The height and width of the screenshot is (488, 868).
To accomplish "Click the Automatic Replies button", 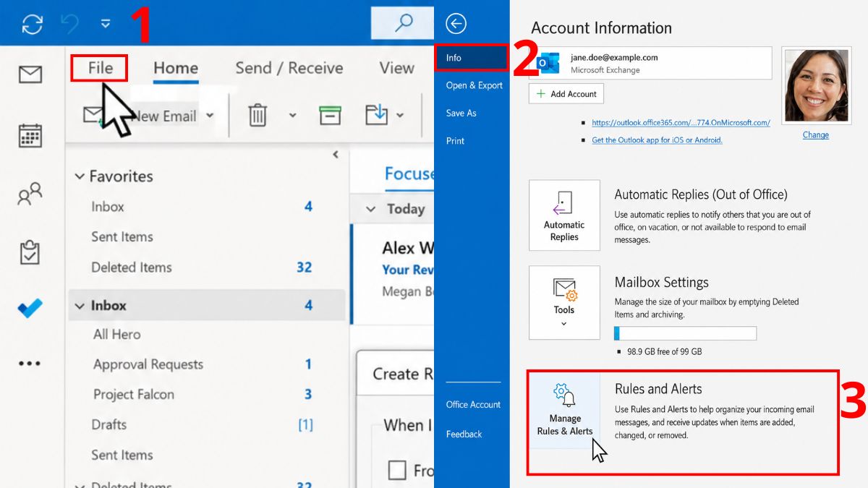I will coord(564,215).
